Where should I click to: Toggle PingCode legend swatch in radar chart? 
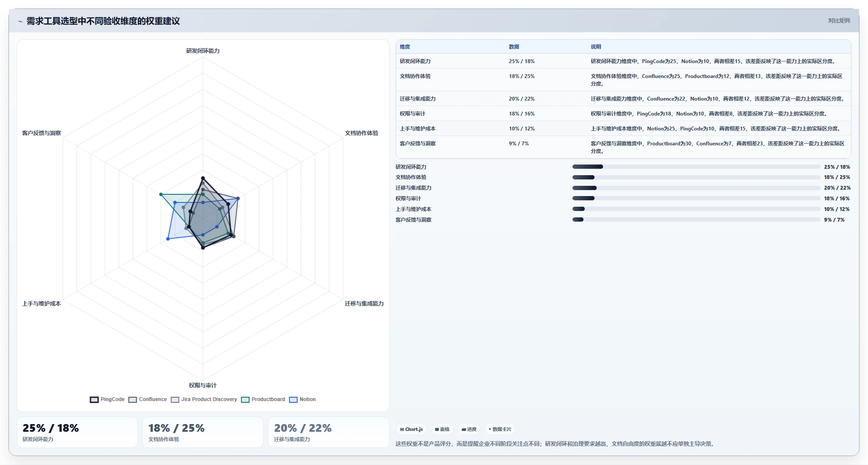coord(94,400)
